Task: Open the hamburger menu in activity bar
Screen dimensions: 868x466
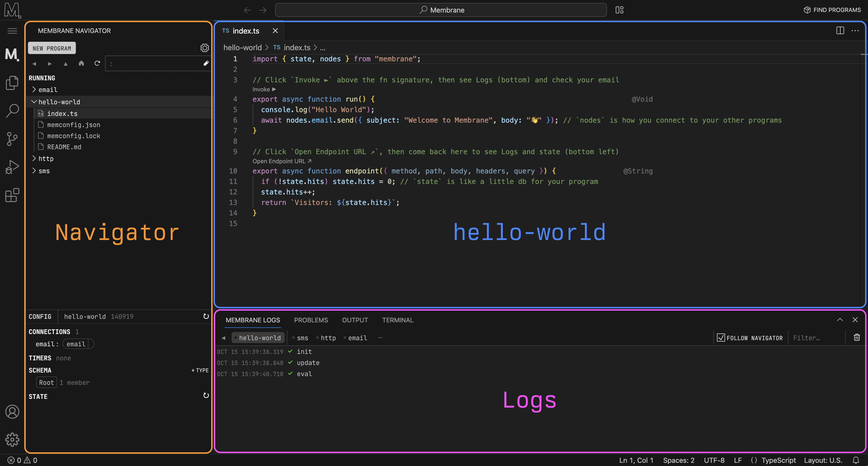Action: click(x=12, y=31)
